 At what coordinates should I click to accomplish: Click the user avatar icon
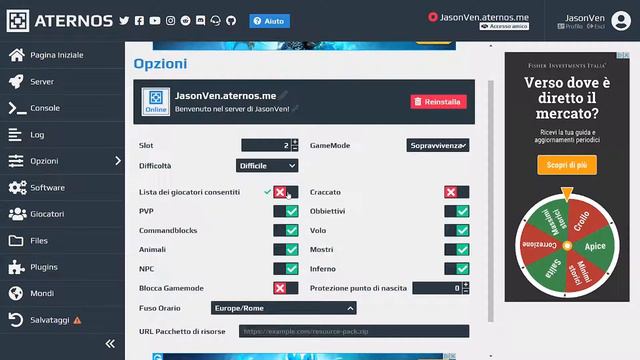pos(621,21)
